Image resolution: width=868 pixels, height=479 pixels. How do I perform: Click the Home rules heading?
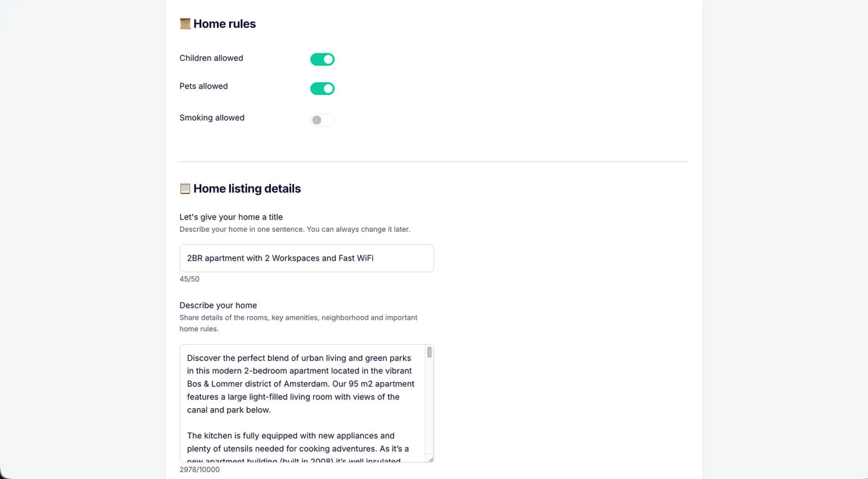(x=224, y=24)
